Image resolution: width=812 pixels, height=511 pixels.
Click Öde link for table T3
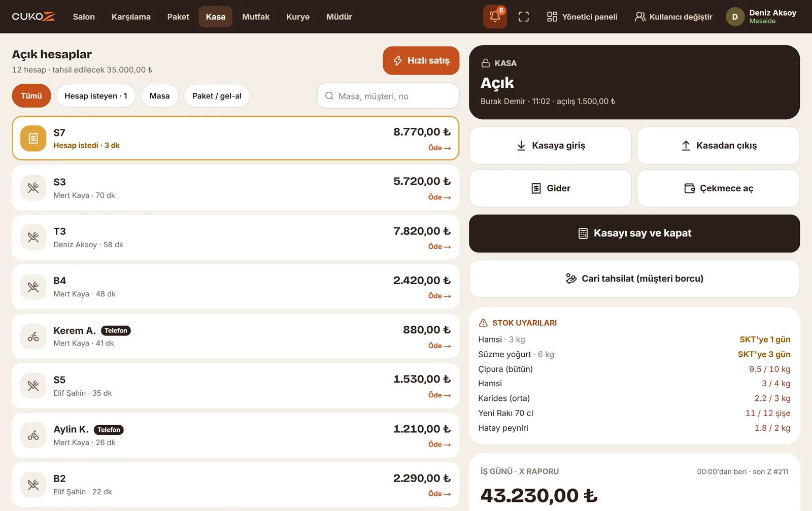[x=439, y=246]
